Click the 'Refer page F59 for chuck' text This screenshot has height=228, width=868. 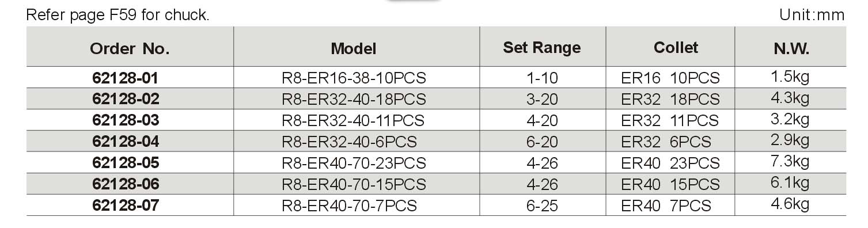click(118, 15)
